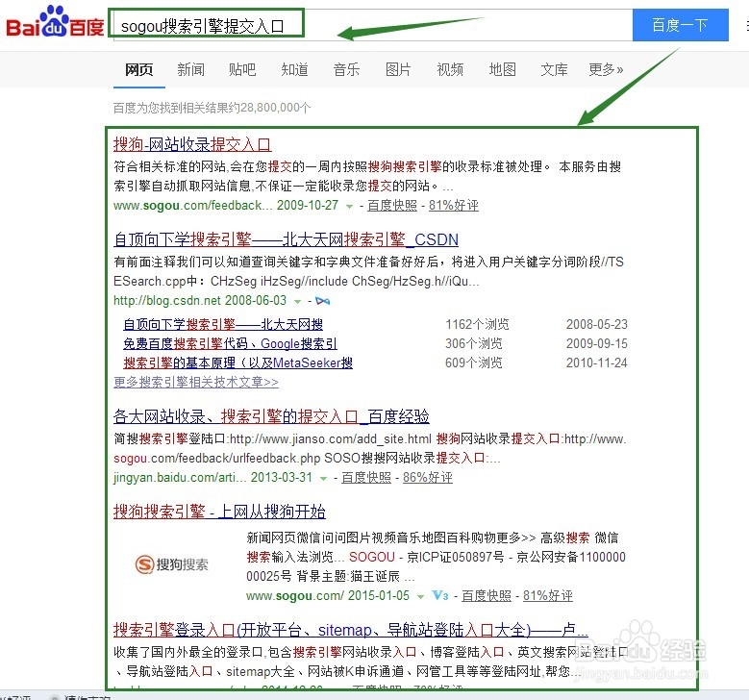This screenshot has height=700, width=749.
Task: Open result 搜狗-网站收录提交入口
Action: click(x=192, y=144)
